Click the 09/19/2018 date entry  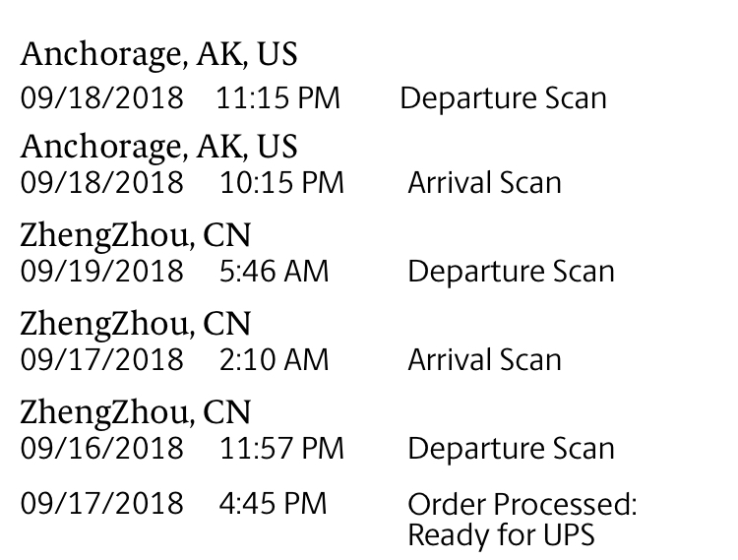point(101,272)
